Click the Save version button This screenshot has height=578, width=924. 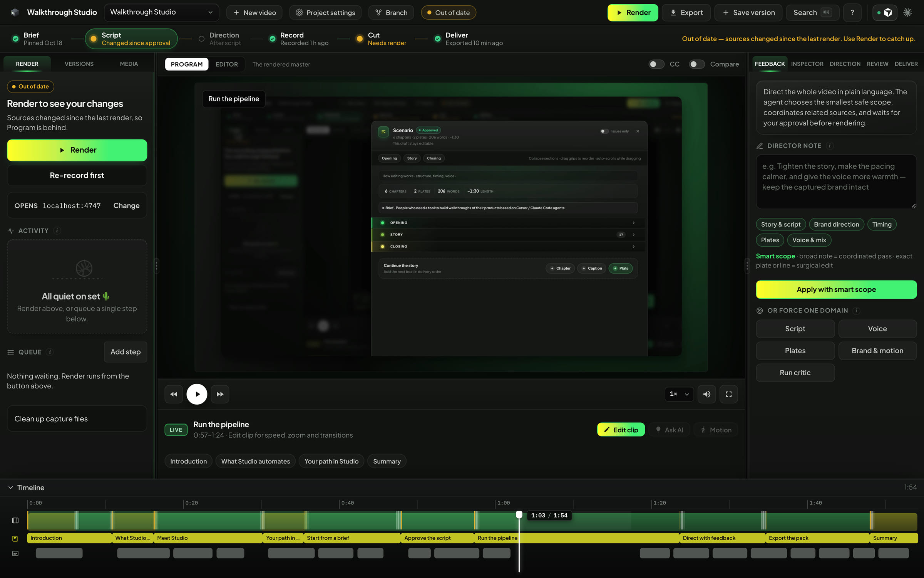tap(748, 12)
